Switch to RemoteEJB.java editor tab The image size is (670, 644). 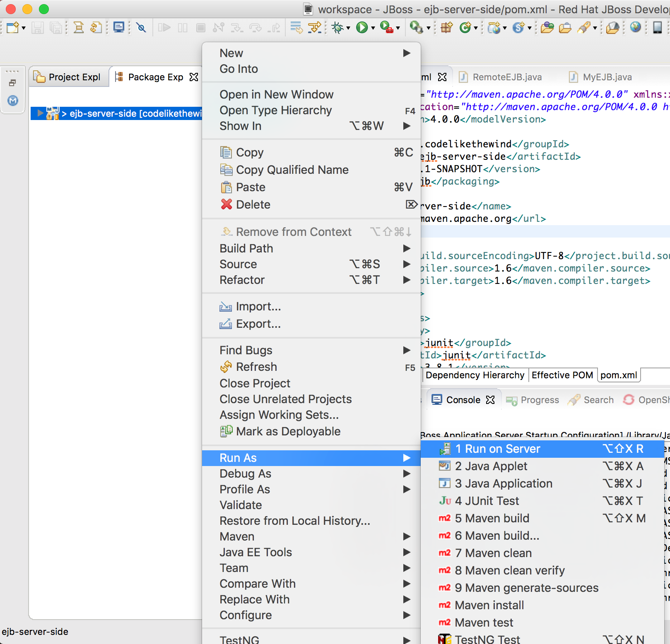point(501,77)
